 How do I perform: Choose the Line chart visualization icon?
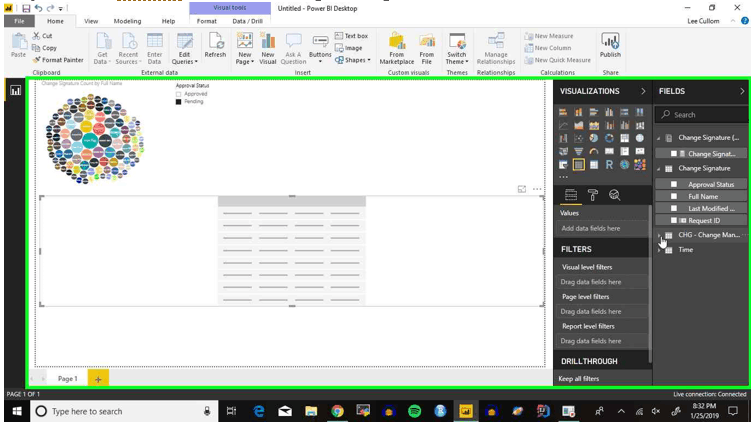point(563,125)
